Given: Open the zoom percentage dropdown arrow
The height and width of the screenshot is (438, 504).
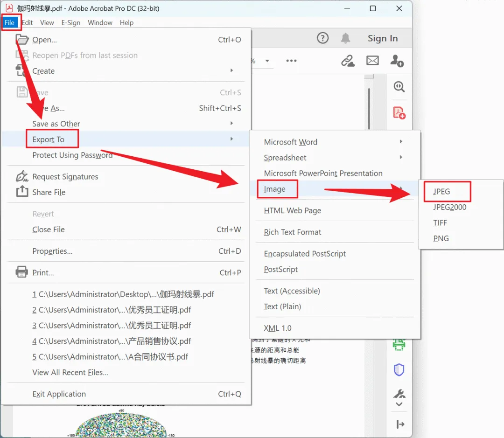Looking at the screenshot, I should pos(267,61).
